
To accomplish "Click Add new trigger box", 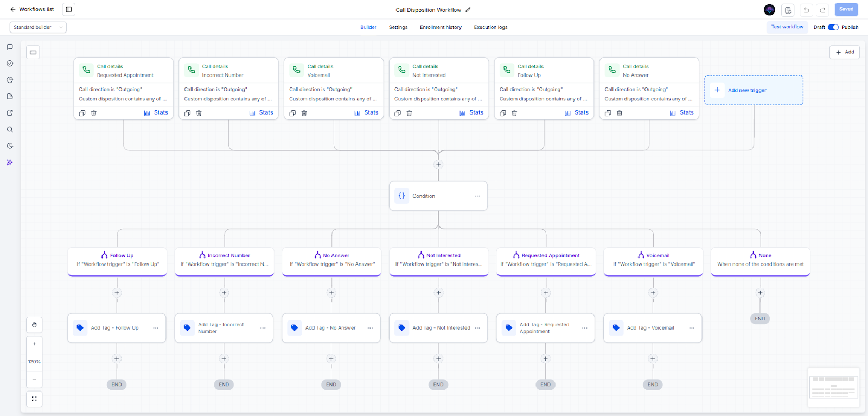I will click(x=754, y=90).
